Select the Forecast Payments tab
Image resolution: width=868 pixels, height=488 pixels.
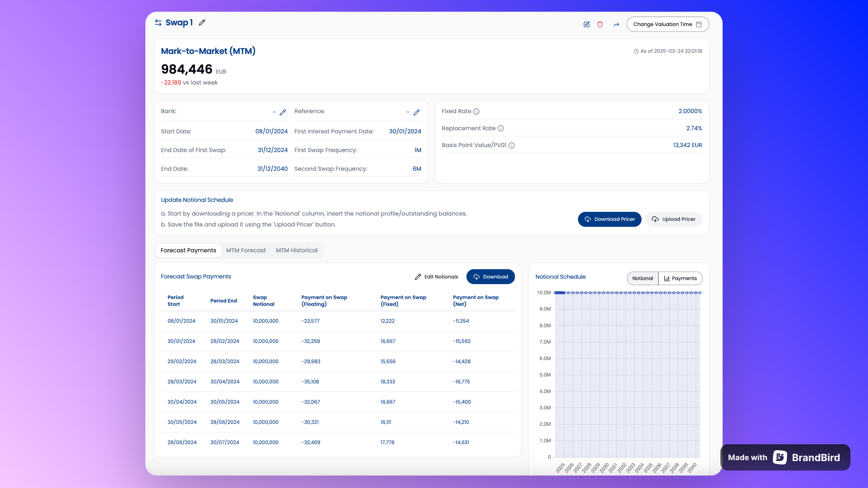pyautogui.click(x=188, y=250)
